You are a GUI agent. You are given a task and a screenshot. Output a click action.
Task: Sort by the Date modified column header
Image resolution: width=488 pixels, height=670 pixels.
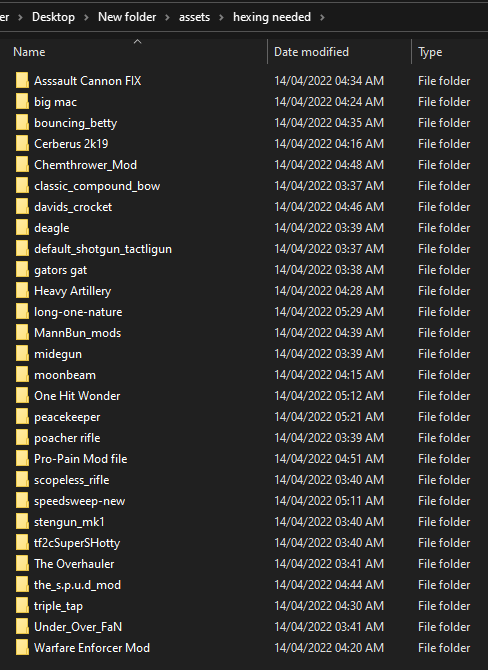coord(340,52)
